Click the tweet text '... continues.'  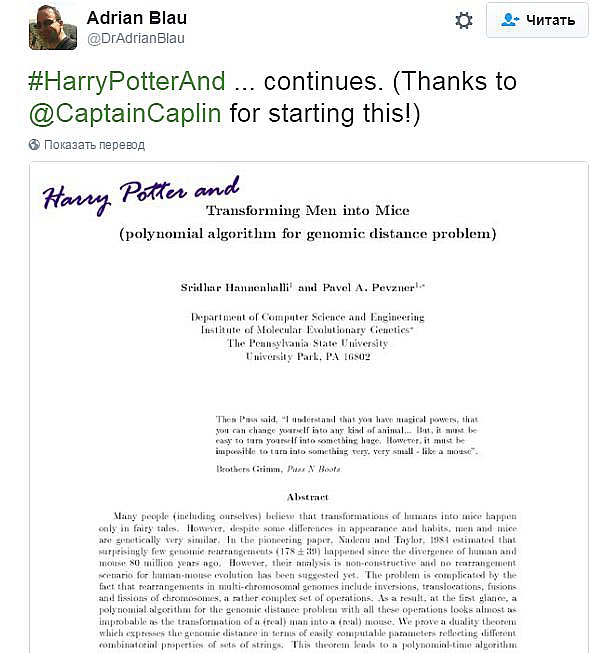click(308, 81)
